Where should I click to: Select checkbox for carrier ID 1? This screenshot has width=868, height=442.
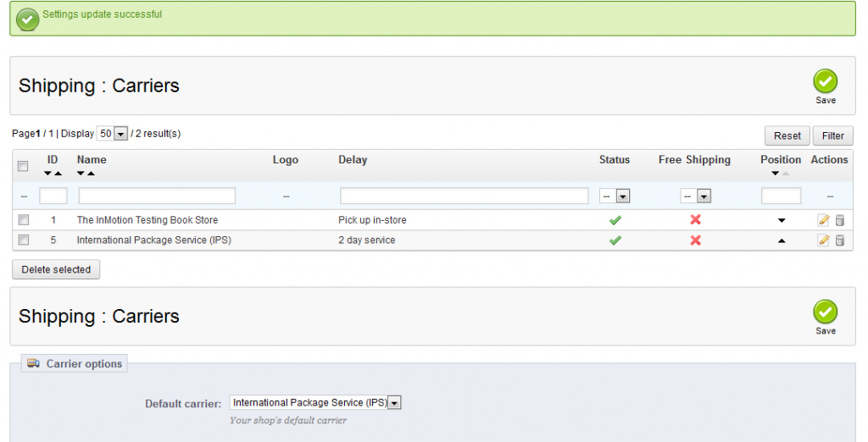(x=24, y=220)
